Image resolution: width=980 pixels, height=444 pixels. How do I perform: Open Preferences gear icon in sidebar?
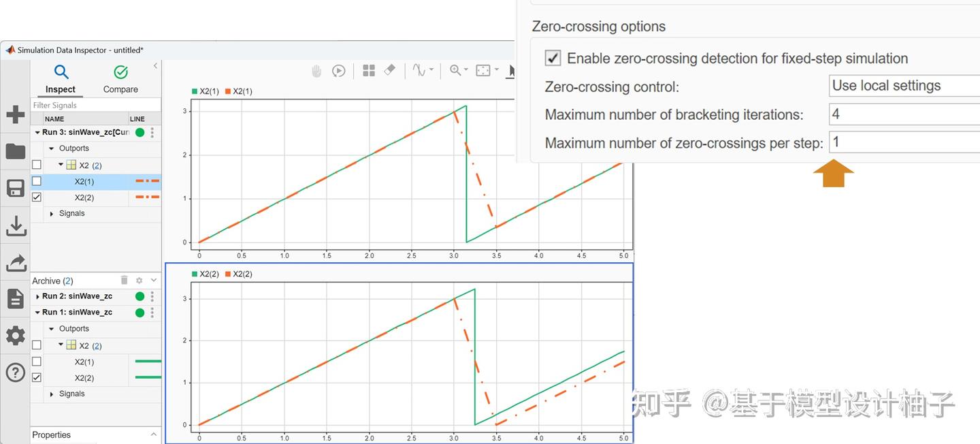15,335
